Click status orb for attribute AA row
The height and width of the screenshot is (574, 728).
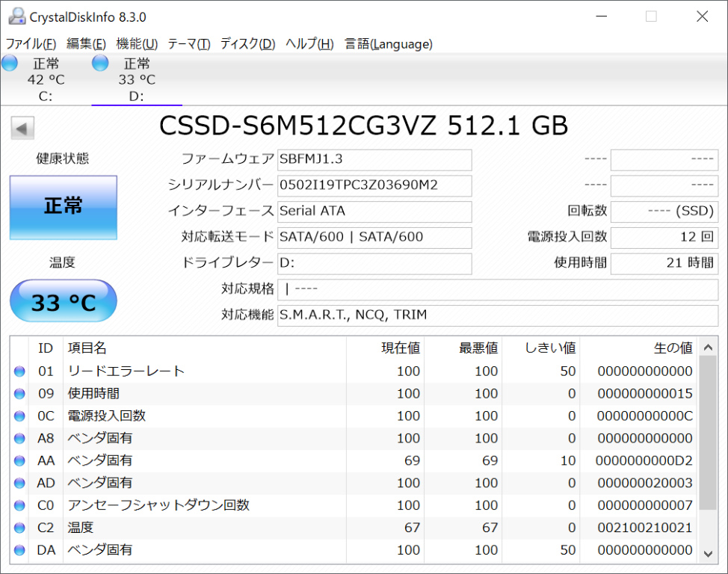coord(19,461)
